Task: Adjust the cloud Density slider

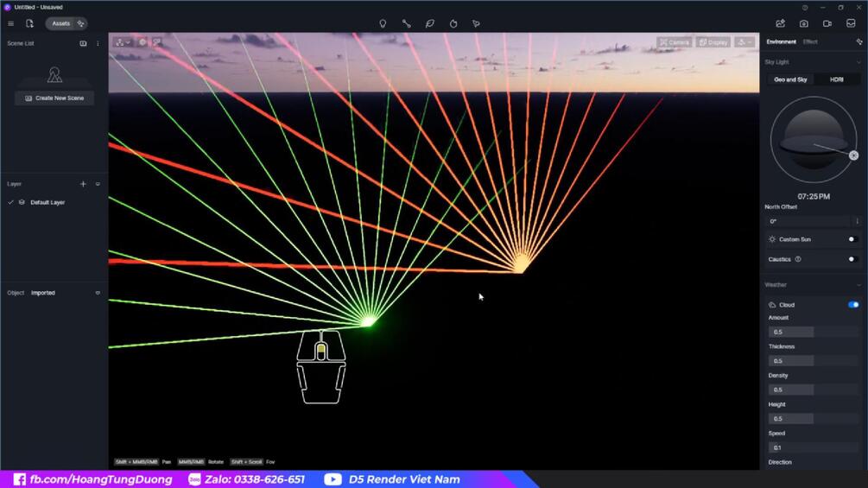Action: tap(814, 390)
